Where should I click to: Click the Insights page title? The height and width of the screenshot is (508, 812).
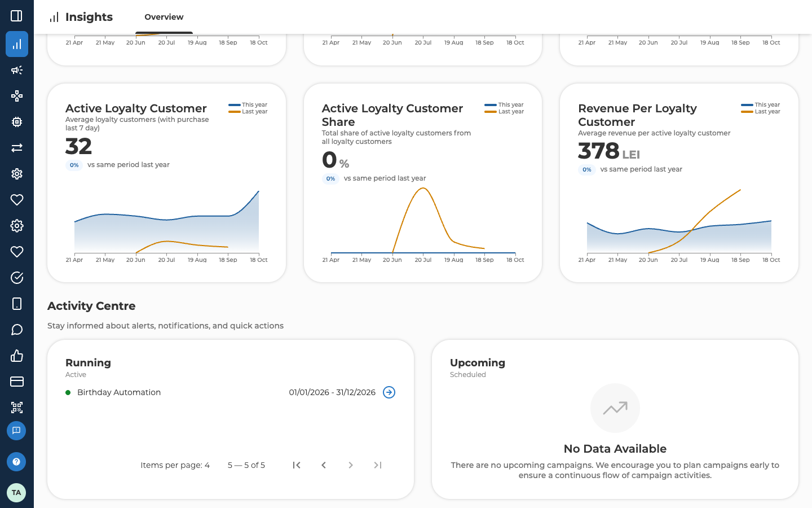89,17
